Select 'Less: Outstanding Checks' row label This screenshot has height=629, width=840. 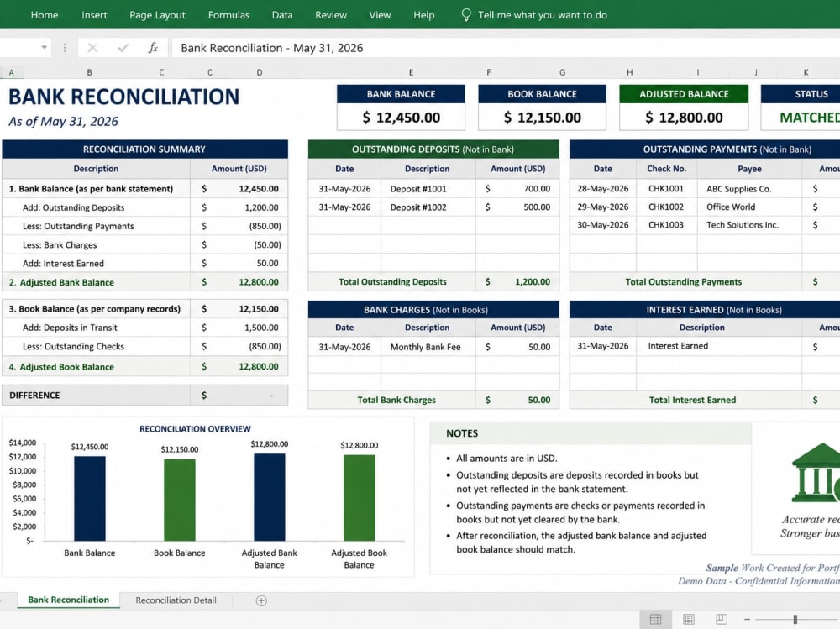tap(73, 347)
